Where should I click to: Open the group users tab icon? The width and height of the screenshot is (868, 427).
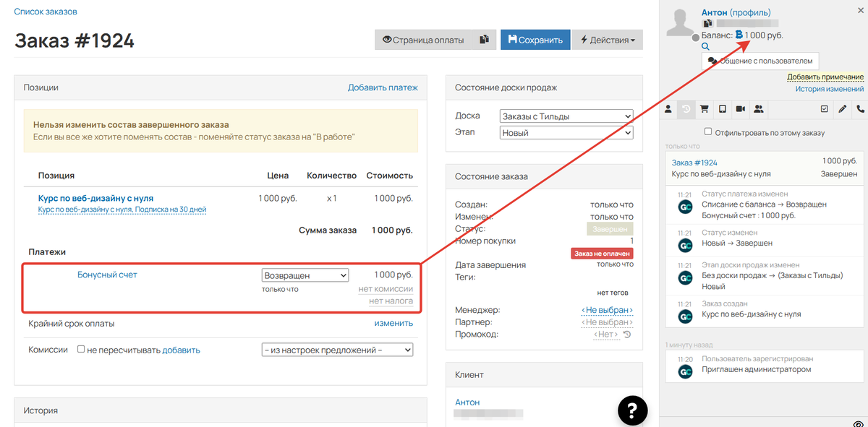[x=758, y=109]
